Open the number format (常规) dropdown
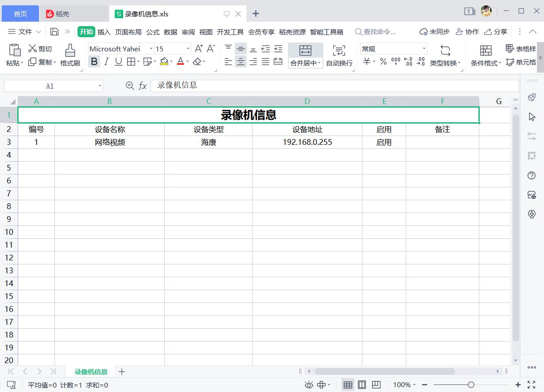 point(424,49)
